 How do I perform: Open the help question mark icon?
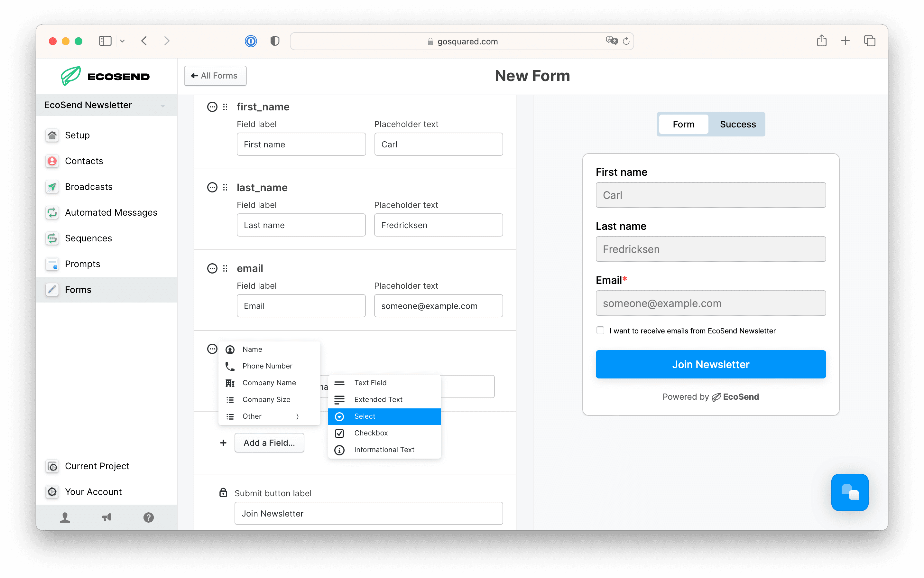point(148,517)
